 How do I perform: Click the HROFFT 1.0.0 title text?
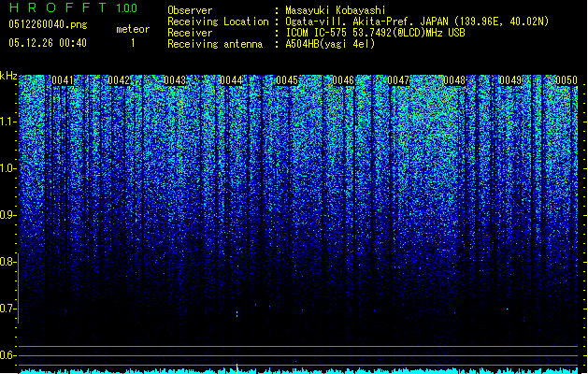pyautogui.click(x=73, y=7)
